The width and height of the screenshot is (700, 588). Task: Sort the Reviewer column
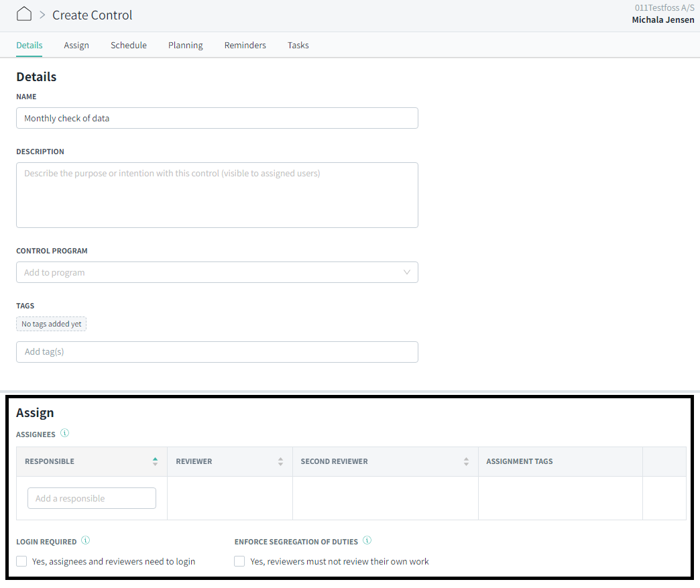click(x=280, y=461)
